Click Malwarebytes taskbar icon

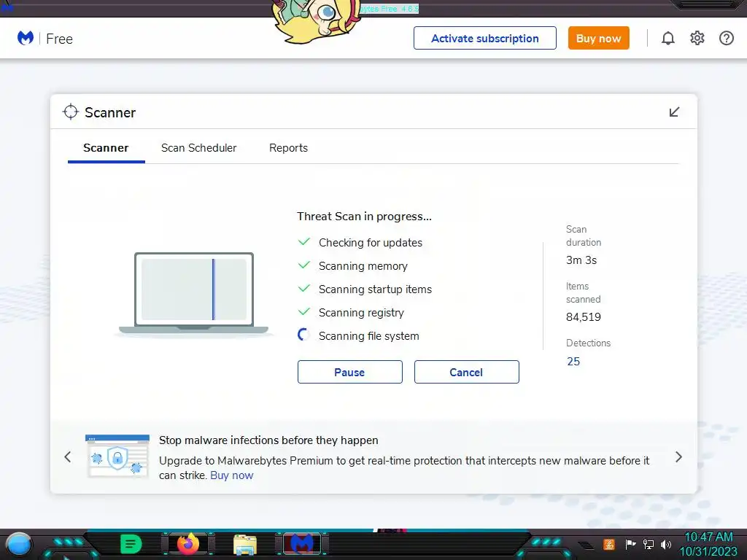(302, 544)
